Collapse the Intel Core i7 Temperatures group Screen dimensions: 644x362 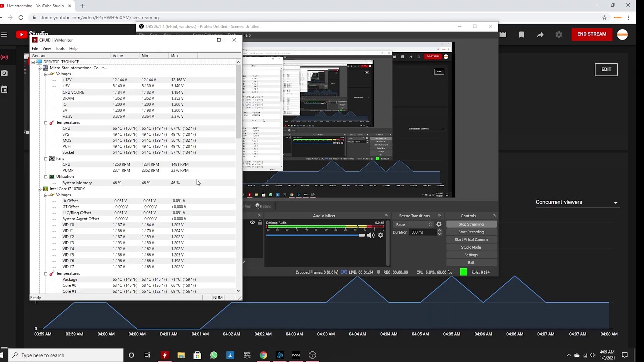(45, 273)
